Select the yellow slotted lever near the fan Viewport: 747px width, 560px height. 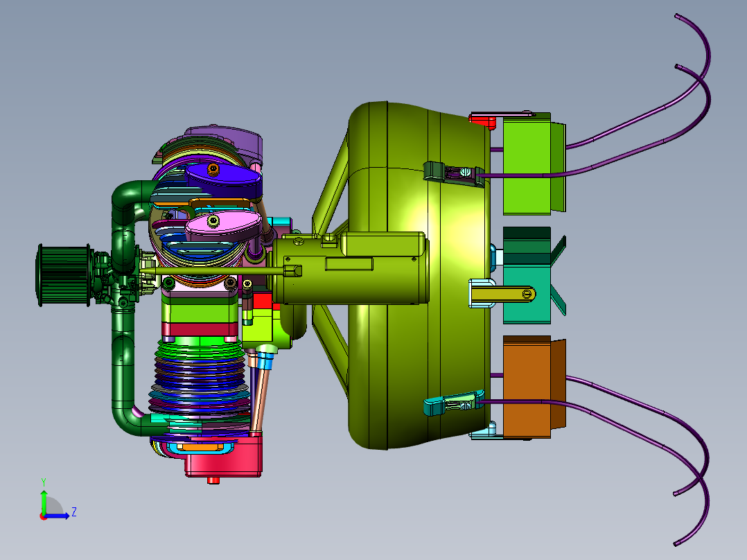(x=504, y=294)
